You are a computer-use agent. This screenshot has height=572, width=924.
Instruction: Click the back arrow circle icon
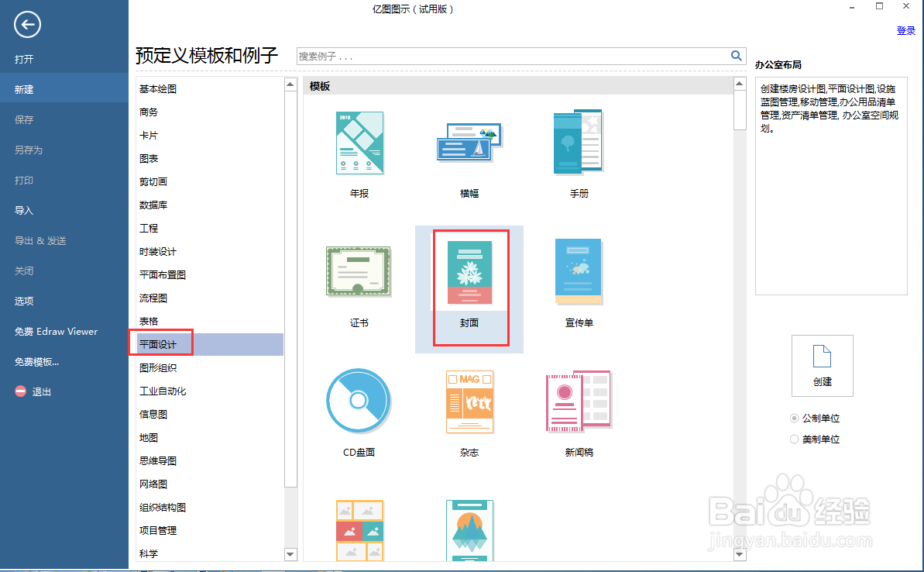(27, 25)
